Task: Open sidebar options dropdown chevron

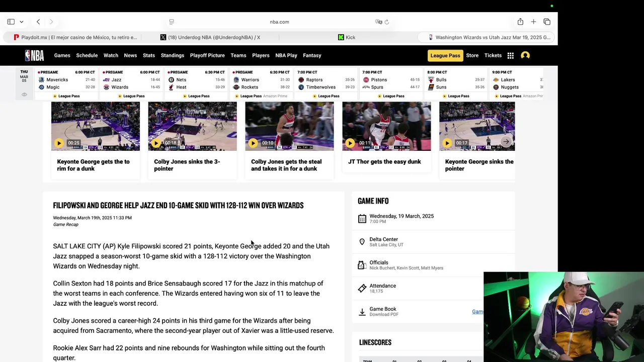Action: point(21,22)
